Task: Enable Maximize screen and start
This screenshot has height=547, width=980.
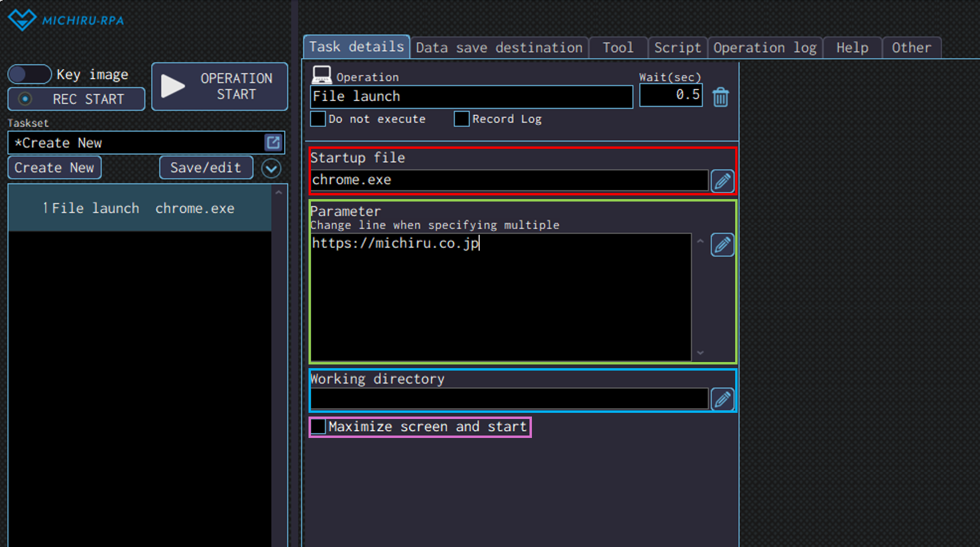Action: [x=318, y=426]
